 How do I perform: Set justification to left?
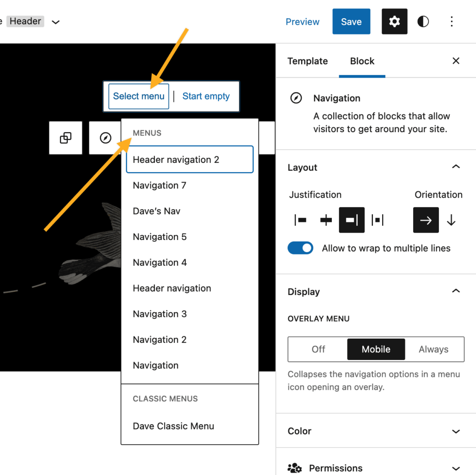click(x=300, y=220)
